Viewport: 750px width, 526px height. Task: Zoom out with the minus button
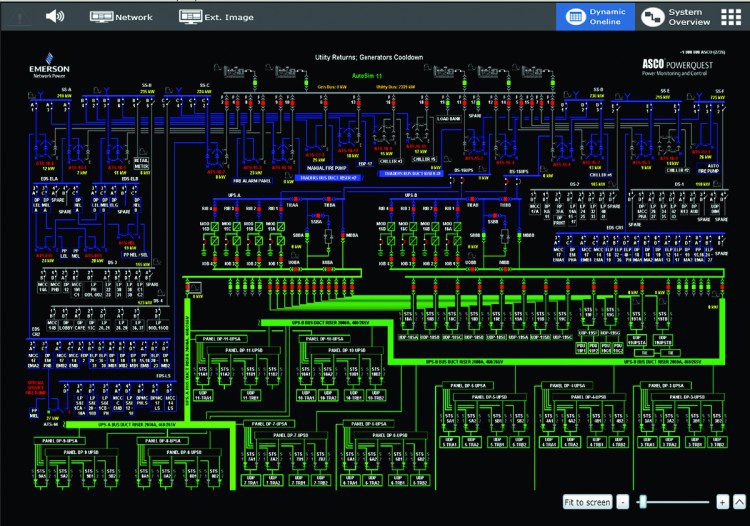pyautogui.click(x=622, y=501)
